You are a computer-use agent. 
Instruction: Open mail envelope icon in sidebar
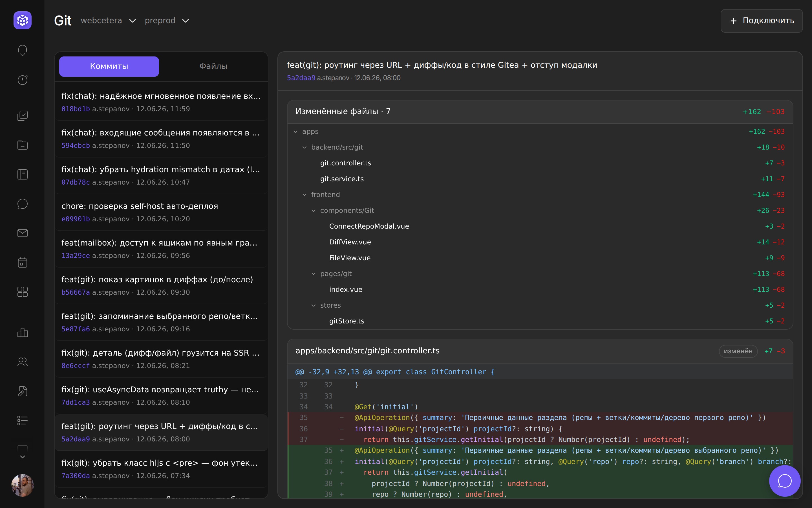click(23, 233)
